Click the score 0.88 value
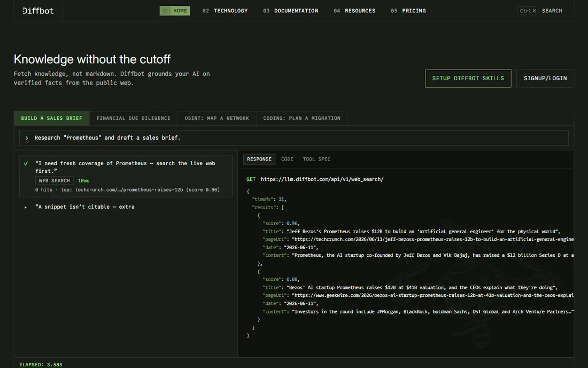Screen dimensions: 588x368 [x=292, y=279]
